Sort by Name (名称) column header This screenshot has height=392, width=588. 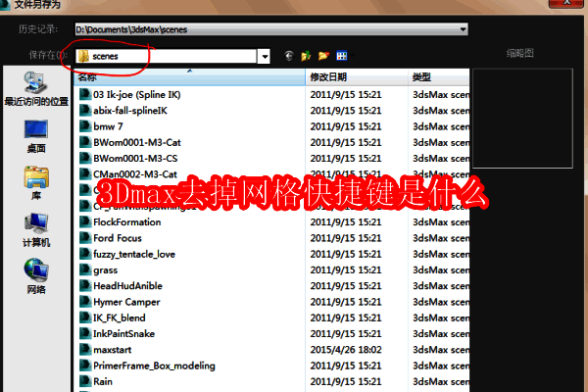coord(186,76)
